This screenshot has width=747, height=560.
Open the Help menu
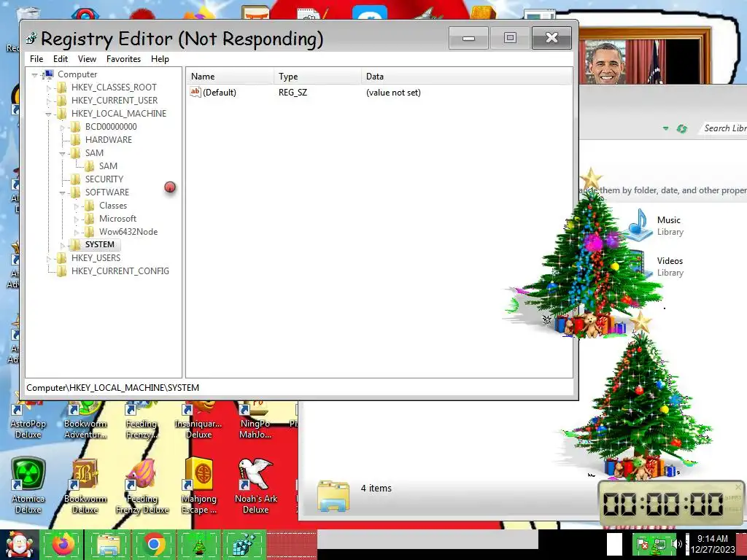160,59
